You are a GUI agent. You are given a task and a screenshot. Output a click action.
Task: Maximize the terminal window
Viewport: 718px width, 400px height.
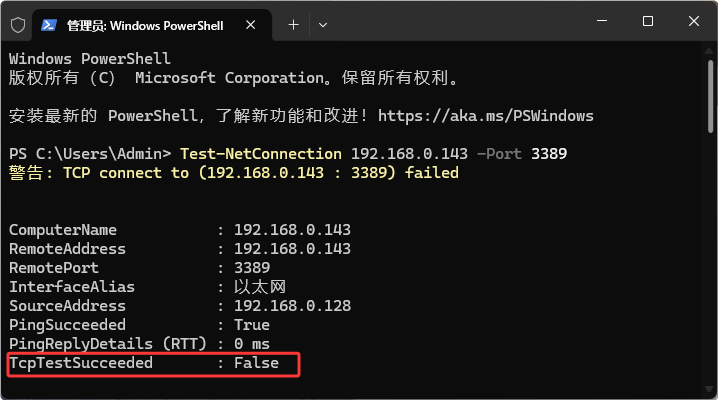pyautogui.click(x=647, y=22)
